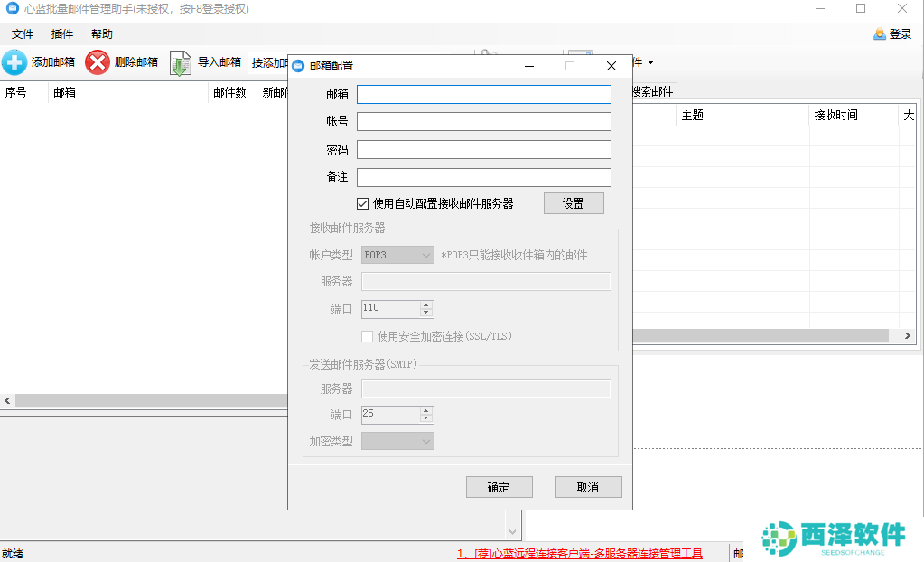Open the 加密类型 dropdown
The height and width of the screenshot is (562, 924).
point(397,441)
